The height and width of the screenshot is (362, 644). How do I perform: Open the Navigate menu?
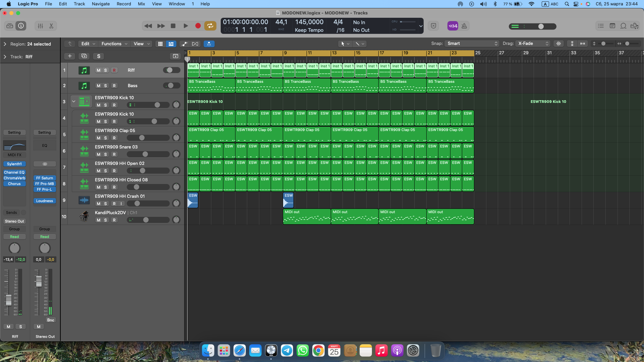click(x=101, y=4)
